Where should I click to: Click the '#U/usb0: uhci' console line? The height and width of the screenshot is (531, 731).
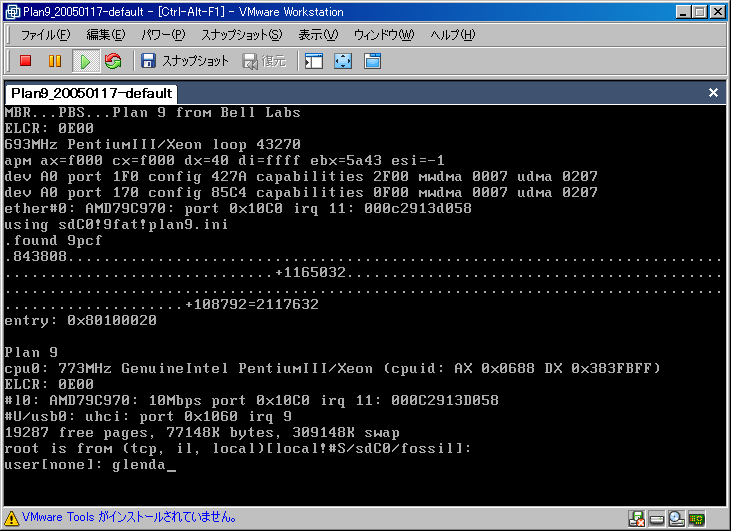coord(148,417)
